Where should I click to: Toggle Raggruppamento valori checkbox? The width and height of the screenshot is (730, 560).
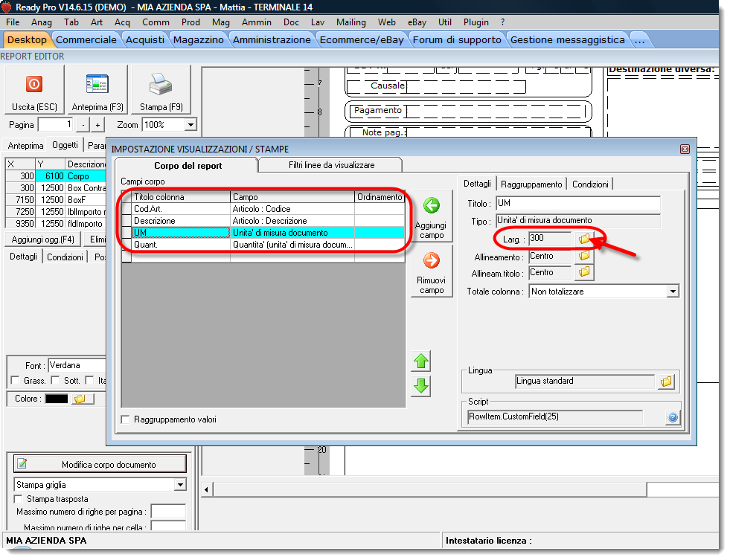(x=125, y=419)
